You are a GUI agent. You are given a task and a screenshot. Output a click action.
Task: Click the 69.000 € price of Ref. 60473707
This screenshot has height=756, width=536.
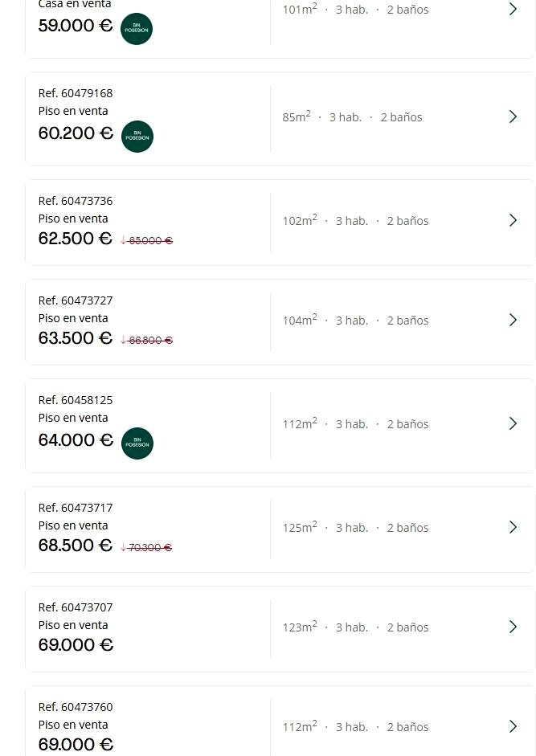(x=76, y=645)
